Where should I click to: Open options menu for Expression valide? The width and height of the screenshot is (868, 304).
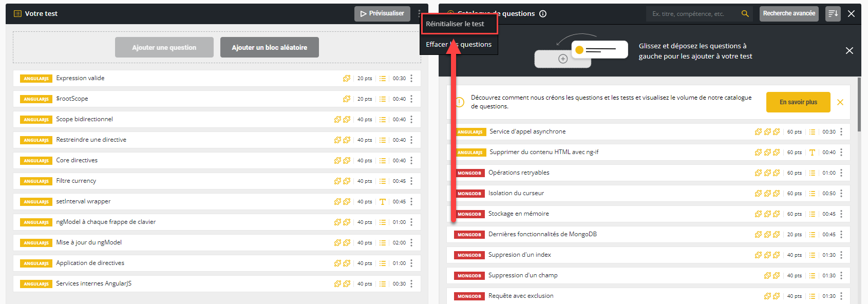(411, 79)
